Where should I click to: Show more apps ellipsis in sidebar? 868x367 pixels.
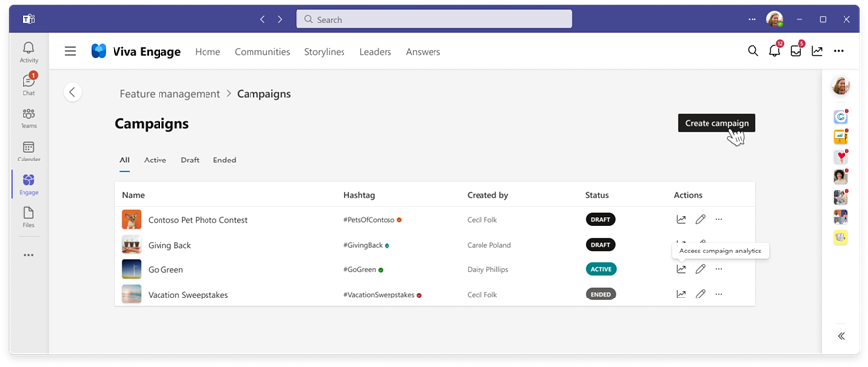28,255
